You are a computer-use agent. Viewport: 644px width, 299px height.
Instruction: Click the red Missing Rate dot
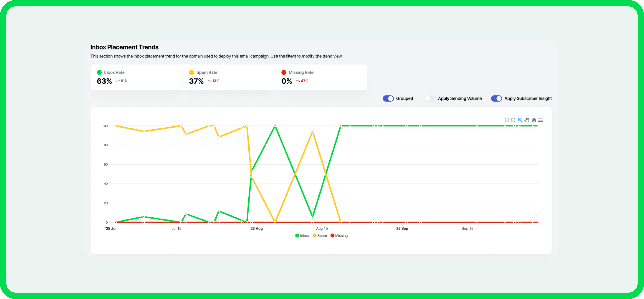pyautogui.click(x=284, y=73)
